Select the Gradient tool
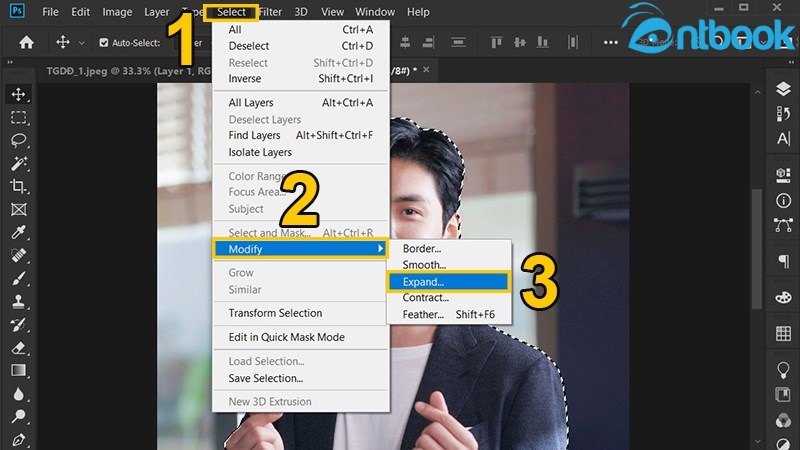The image size is (800, 450). 19,370
